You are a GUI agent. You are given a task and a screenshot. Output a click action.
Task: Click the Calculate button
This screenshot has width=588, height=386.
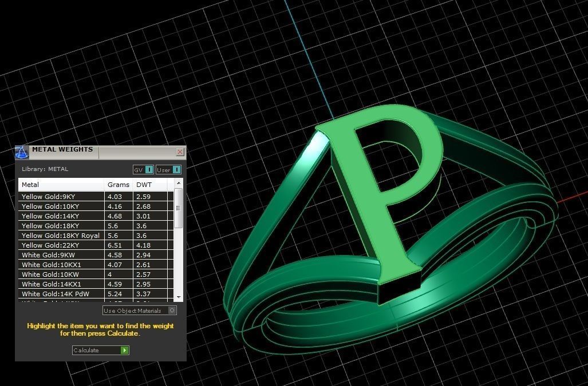coord(101,350)
